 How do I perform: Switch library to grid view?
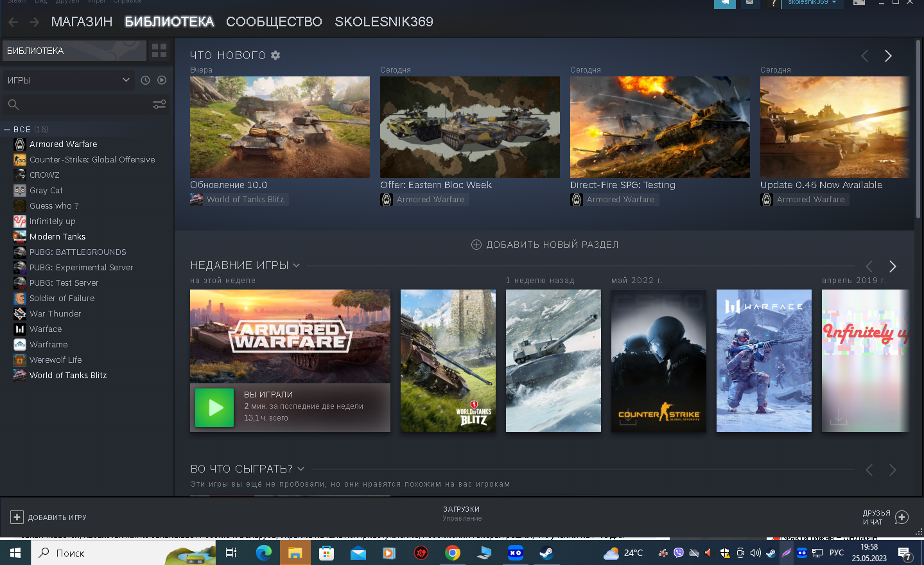click(159, 51)
